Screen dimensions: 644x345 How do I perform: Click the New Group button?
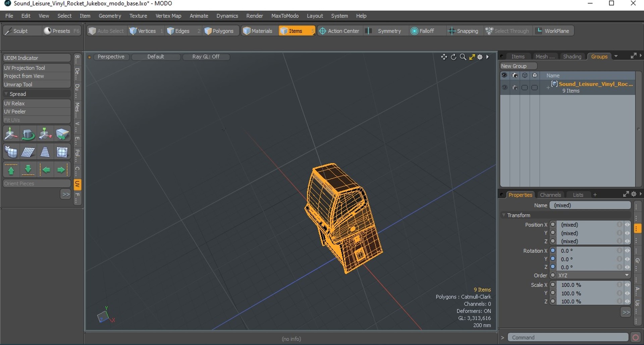pos(518,66)
